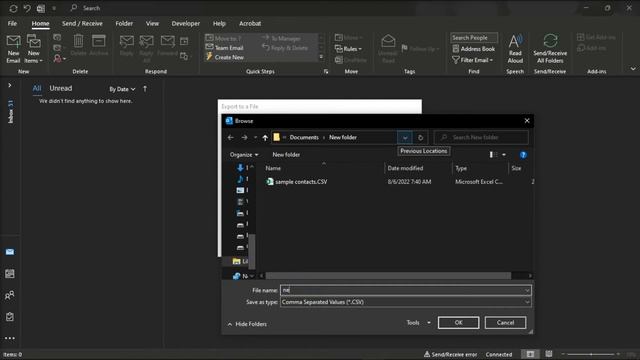
Task: Open People view in sidebar
Action: (x=10, y=295)
